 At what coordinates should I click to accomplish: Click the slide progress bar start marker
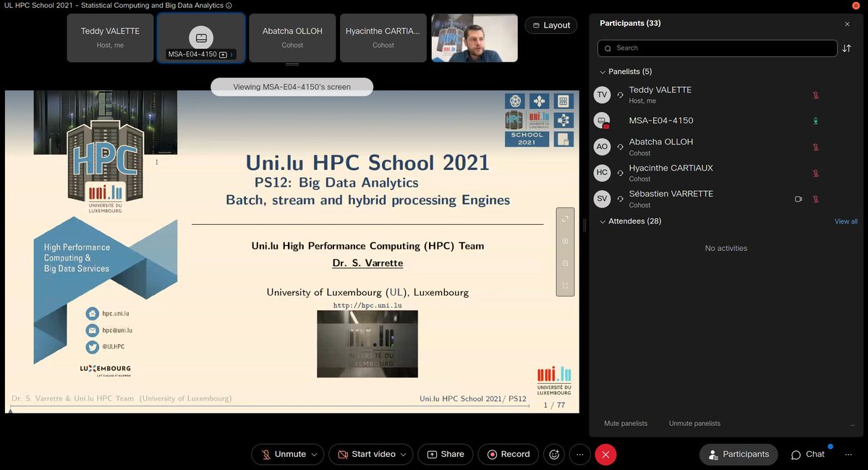click(10, 411)
